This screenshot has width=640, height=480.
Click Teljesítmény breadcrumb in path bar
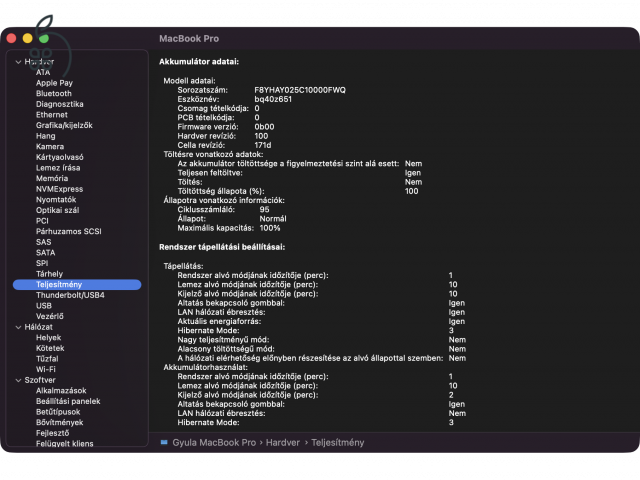tap(338, 443)
